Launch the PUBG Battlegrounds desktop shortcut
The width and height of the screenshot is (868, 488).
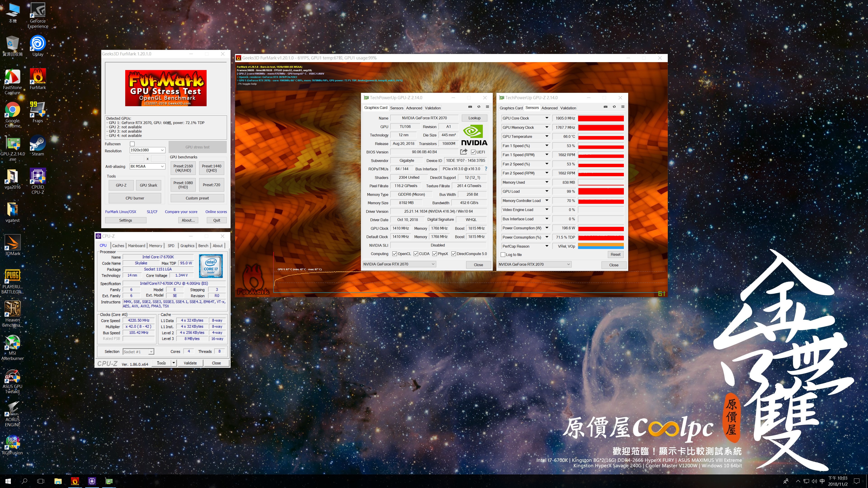click(12, 281)
